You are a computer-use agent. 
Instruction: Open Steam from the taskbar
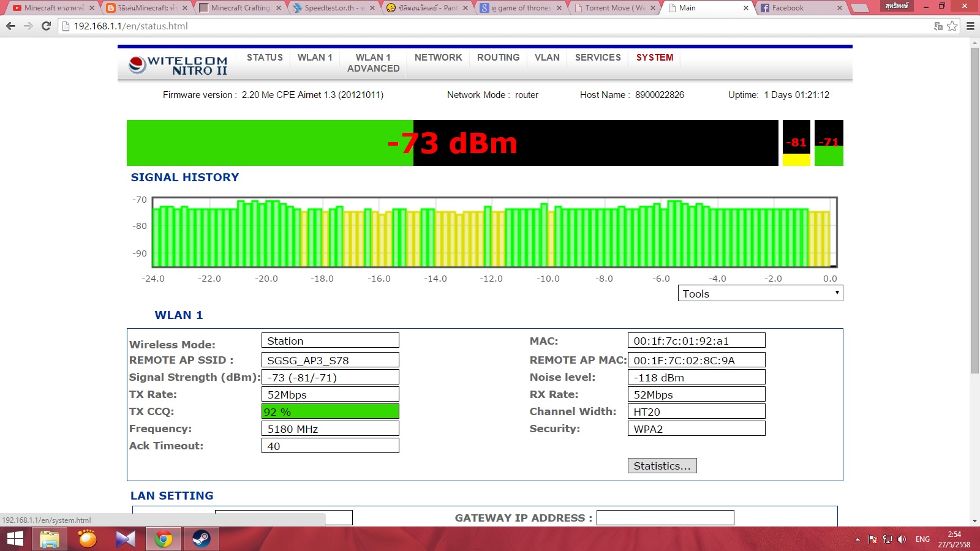[201, 539]
